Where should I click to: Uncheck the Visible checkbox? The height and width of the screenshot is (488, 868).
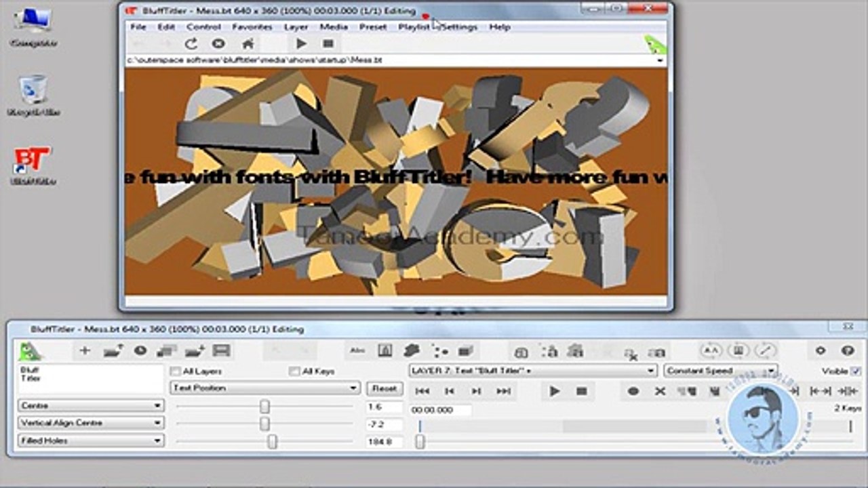click(856, 371)
